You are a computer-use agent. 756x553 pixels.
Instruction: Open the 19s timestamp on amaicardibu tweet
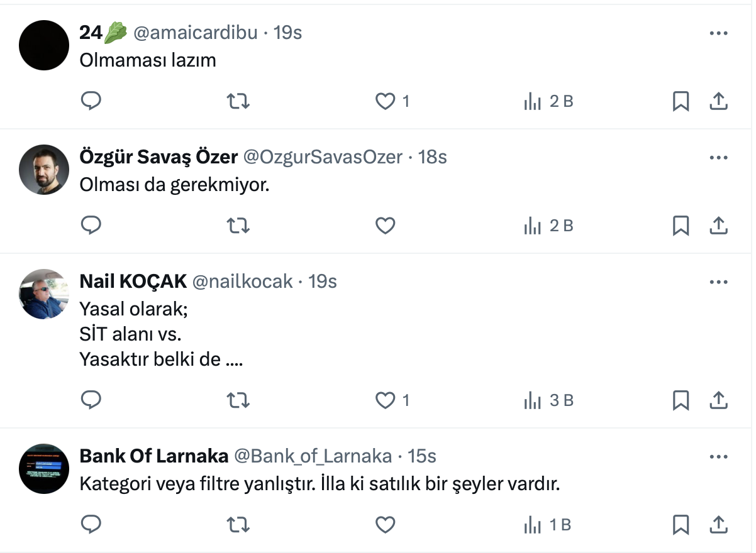(x=288, y=33)
